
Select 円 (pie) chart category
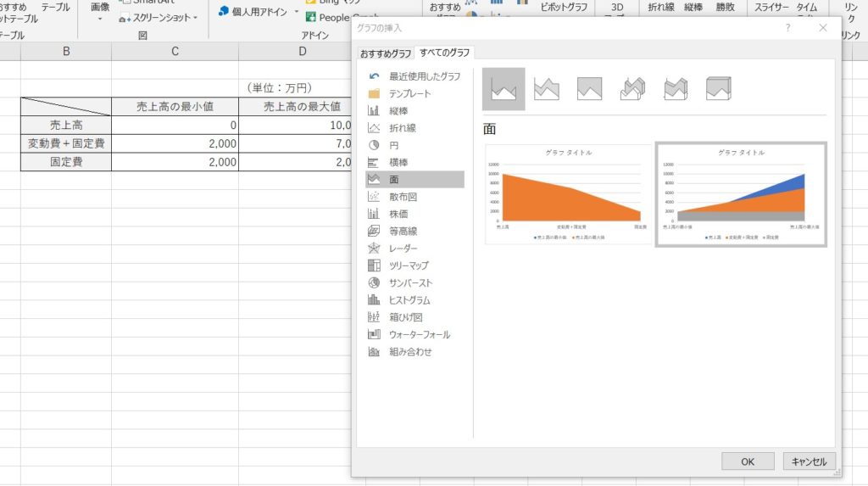(x=394, y=145)
